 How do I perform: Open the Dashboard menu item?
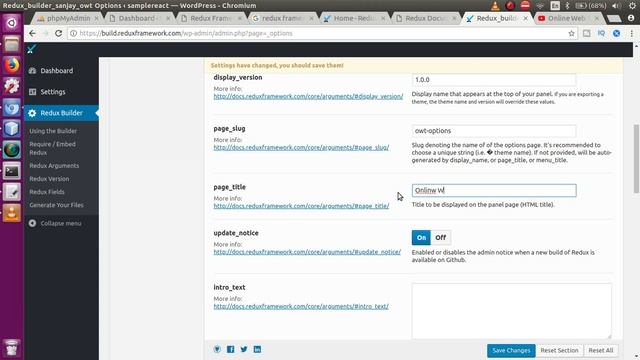(x=61, y=71)
